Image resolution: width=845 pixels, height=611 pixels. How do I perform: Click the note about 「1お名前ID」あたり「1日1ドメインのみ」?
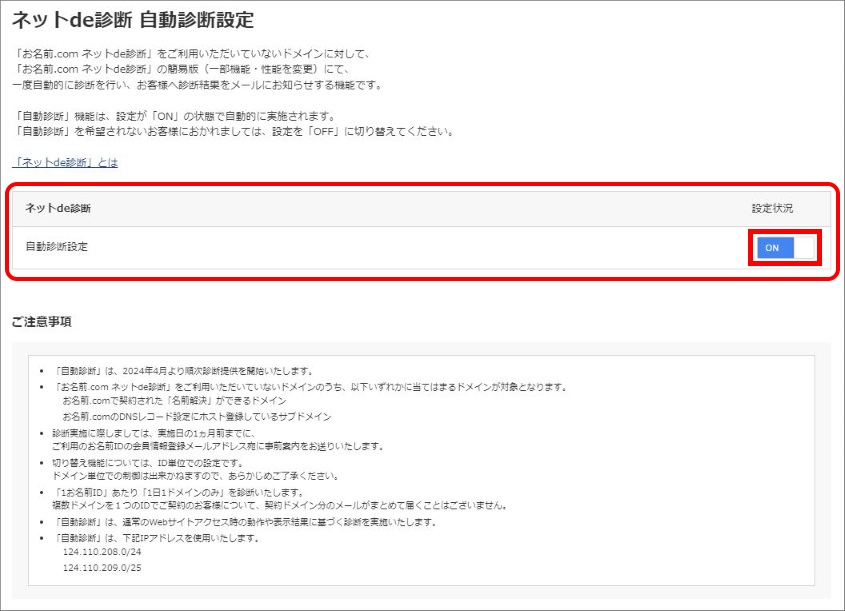(x=178, y=492)
